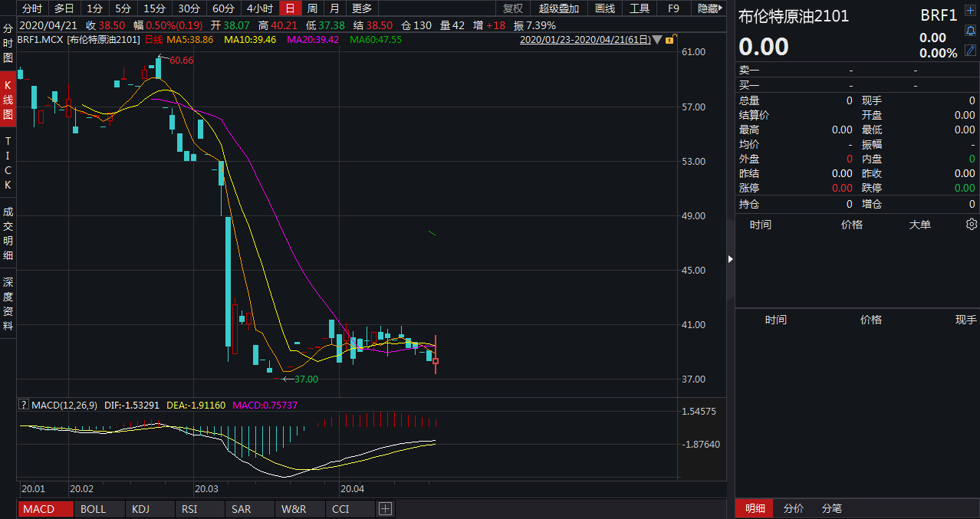The image size is (980, 519).
Task: Open the 超级叠加 overlay button
Action: pos(559,8)
